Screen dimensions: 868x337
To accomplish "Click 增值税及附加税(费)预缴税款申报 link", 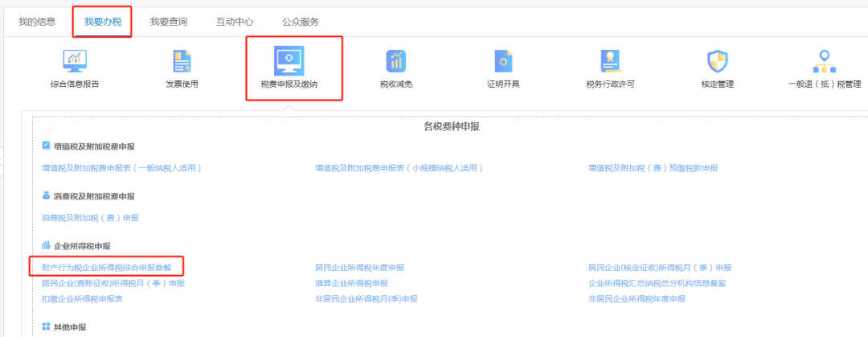I will pyautogui.click(x=653, y=168).
